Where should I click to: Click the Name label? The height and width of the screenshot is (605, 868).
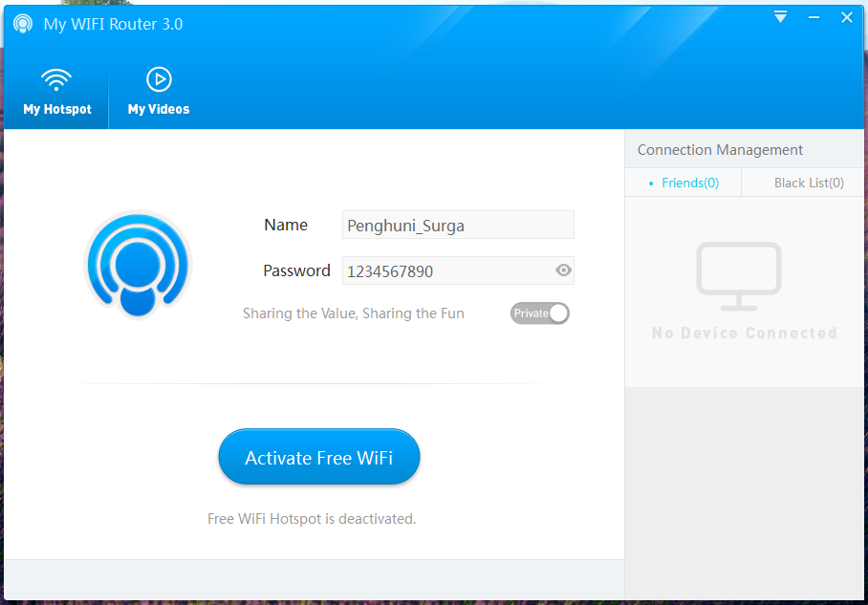pos(286,225)
